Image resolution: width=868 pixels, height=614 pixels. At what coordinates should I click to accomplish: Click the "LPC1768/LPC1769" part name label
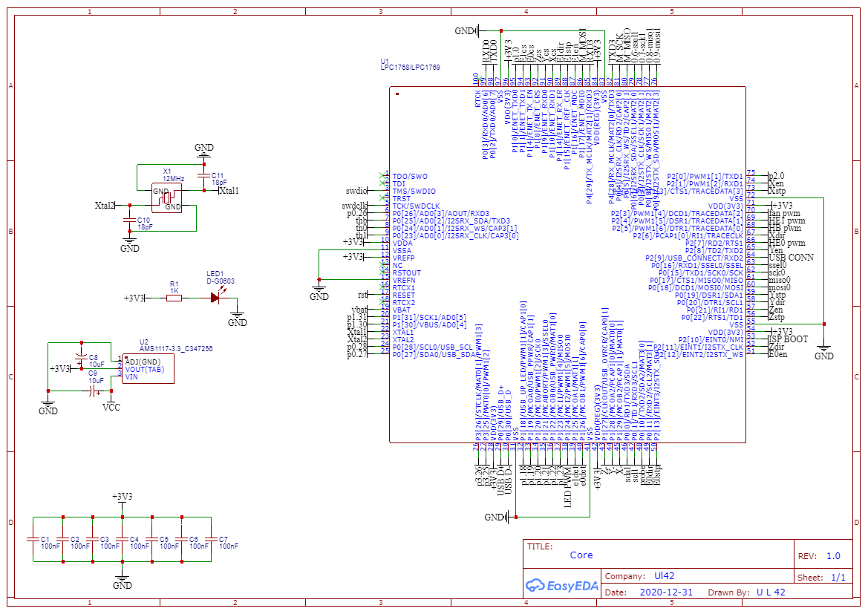[410, 68]
